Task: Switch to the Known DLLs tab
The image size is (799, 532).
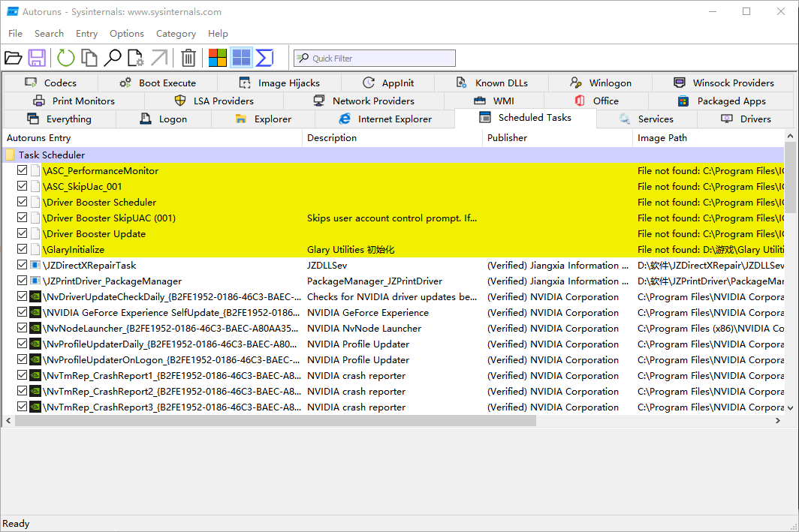Action: click(492, 83)
